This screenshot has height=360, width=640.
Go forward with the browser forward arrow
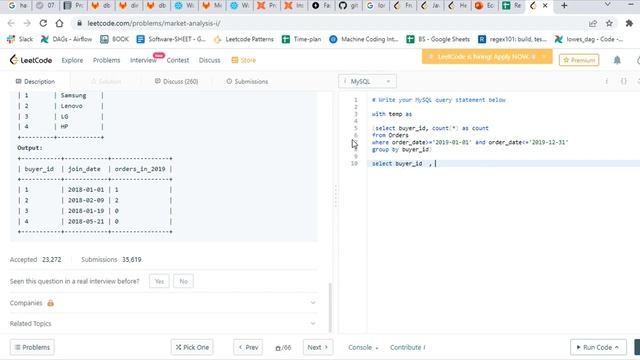(x=27, y=23)
